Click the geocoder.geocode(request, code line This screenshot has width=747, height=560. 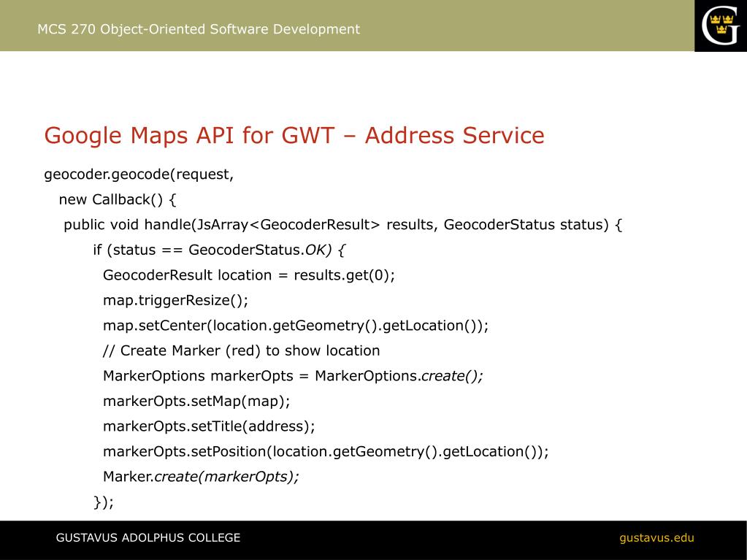[139, 174]
